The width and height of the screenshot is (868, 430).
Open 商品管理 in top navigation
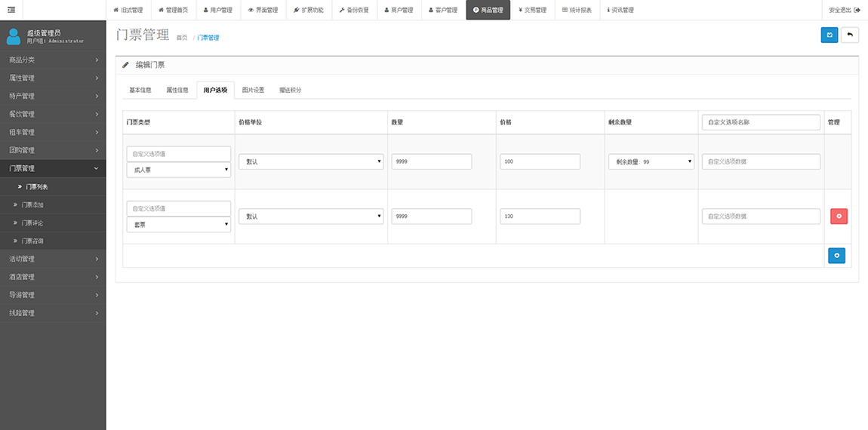click(x=488, y=10)
